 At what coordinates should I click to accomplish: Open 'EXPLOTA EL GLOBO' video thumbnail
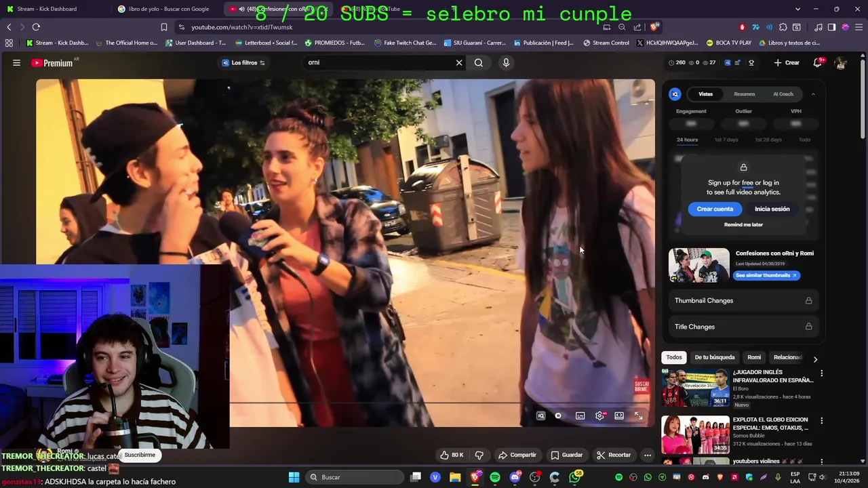(695, 434)
